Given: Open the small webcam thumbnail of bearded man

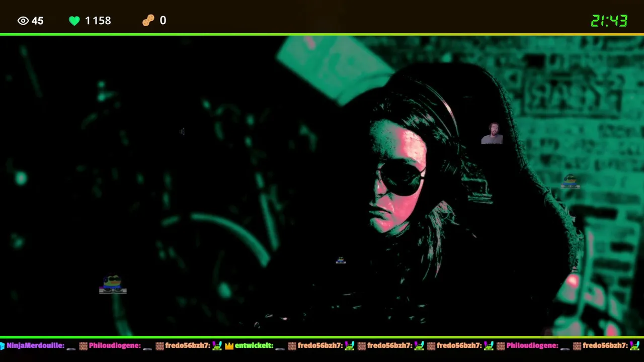Looking at the screenshot, I should tap(492, 133).
